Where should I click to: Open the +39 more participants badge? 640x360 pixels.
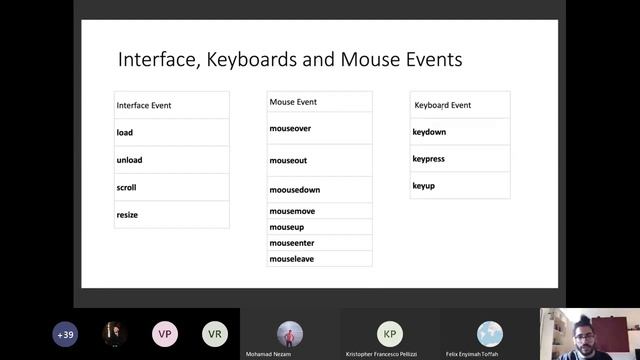[x=65, y=334]
